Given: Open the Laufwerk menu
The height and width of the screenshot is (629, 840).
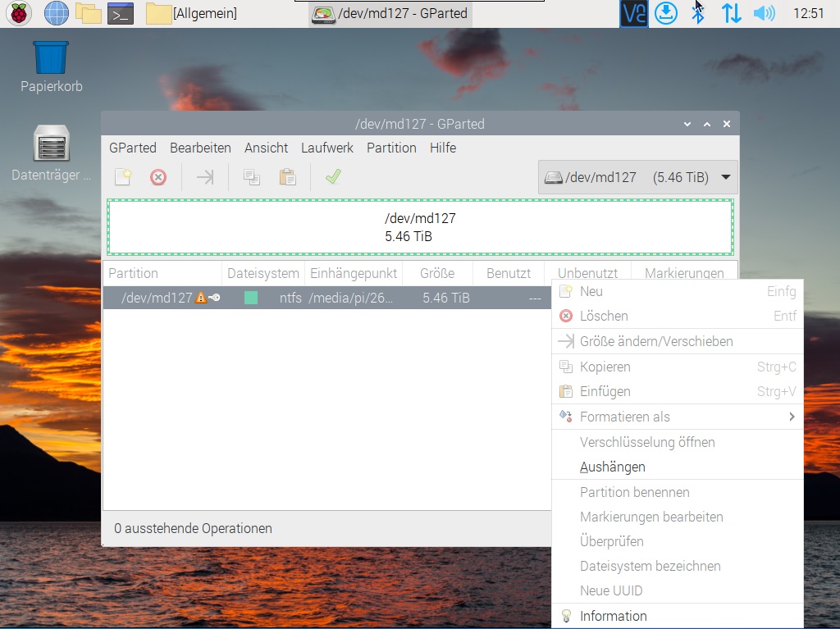Looking at the screenshot, I should 326,148.
